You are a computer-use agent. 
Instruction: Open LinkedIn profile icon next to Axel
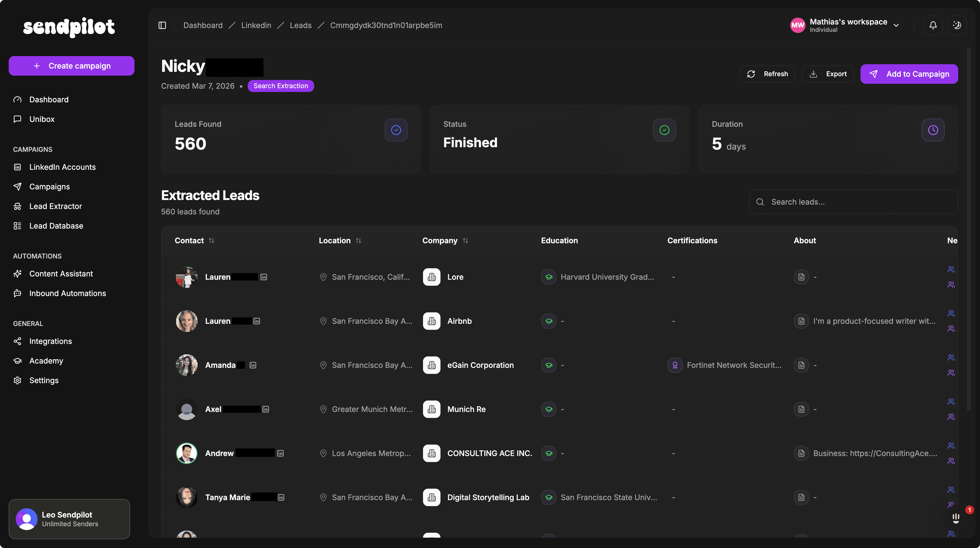(265, 409)
